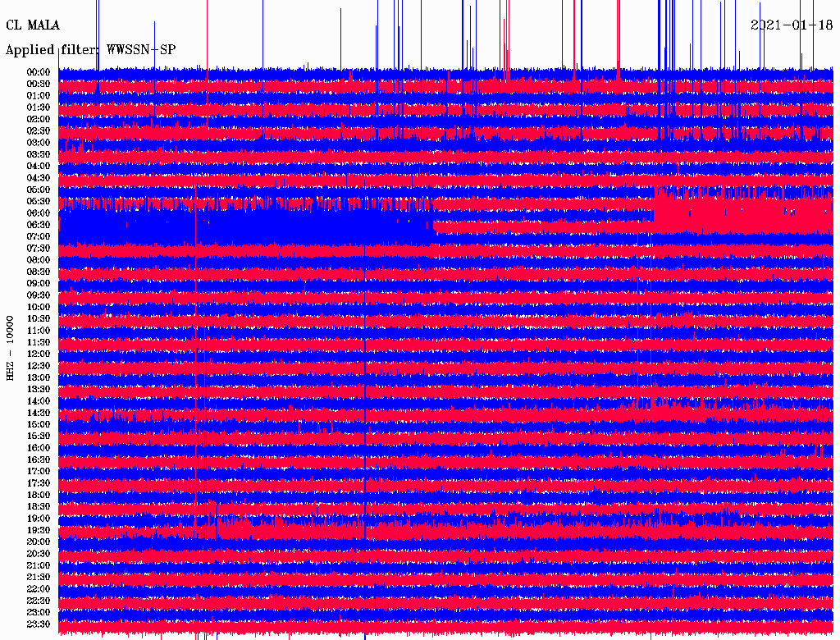Select the 07:00 time row label

[39, 236]
